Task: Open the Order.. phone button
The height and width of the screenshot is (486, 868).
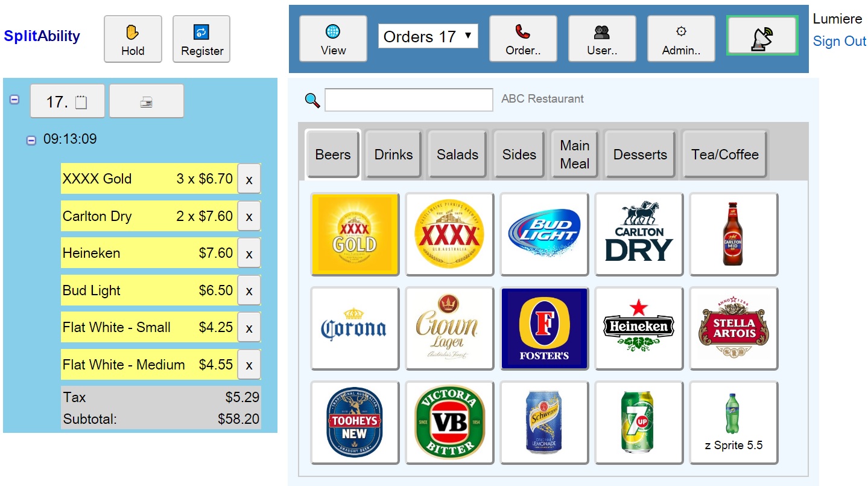Action: [523, 39]
